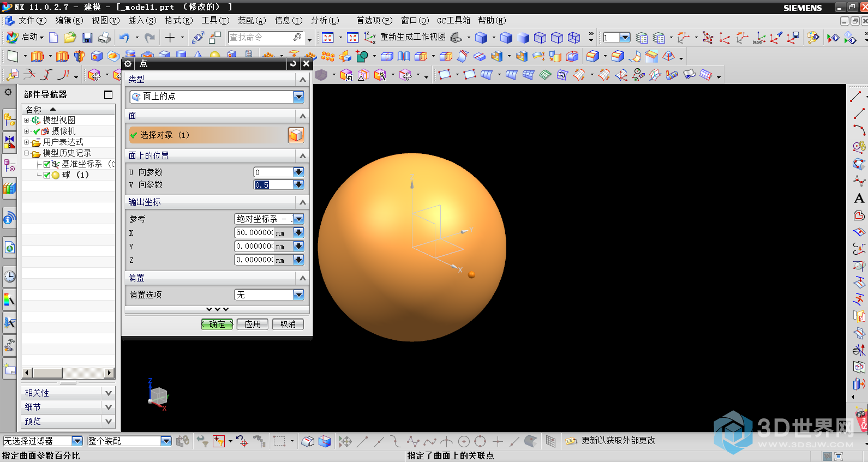868x462 pixels.
Task: Collapse the 模型历史记录 tree node
Action: [x=26, y=153]
